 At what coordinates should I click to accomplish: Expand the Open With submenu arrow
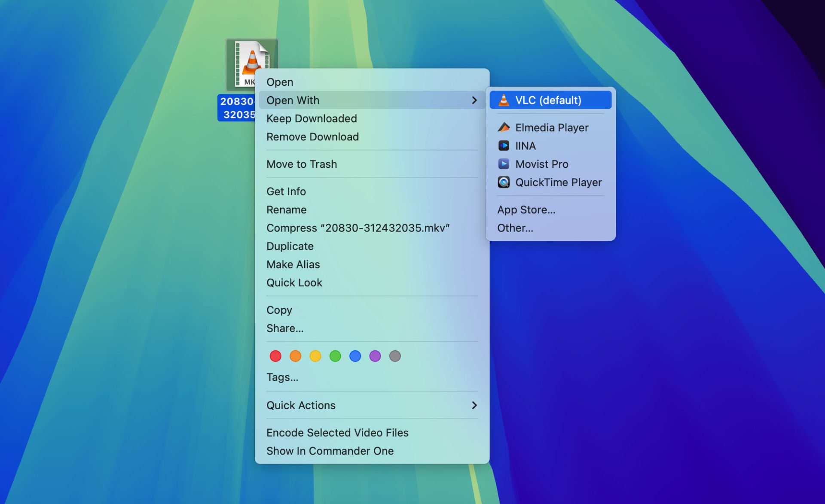(475, 100)
